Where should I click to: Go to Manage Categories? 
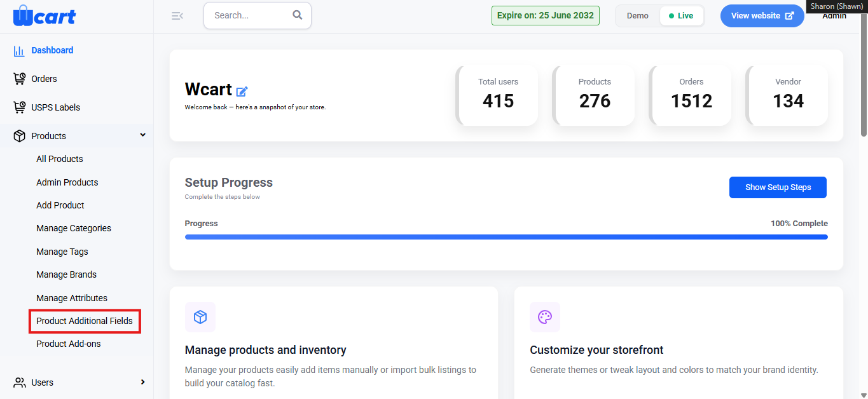[74, 228]
